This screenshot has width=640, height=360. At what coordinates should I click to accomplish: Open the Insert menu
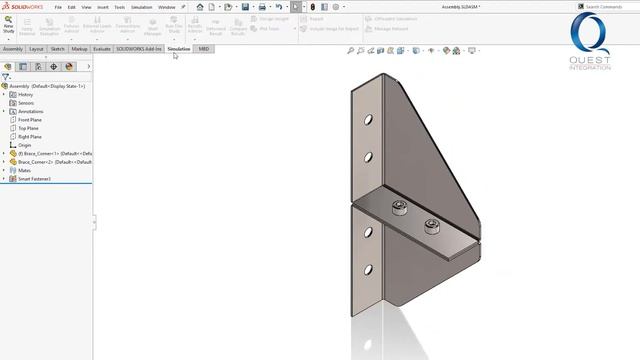point(103,7)
